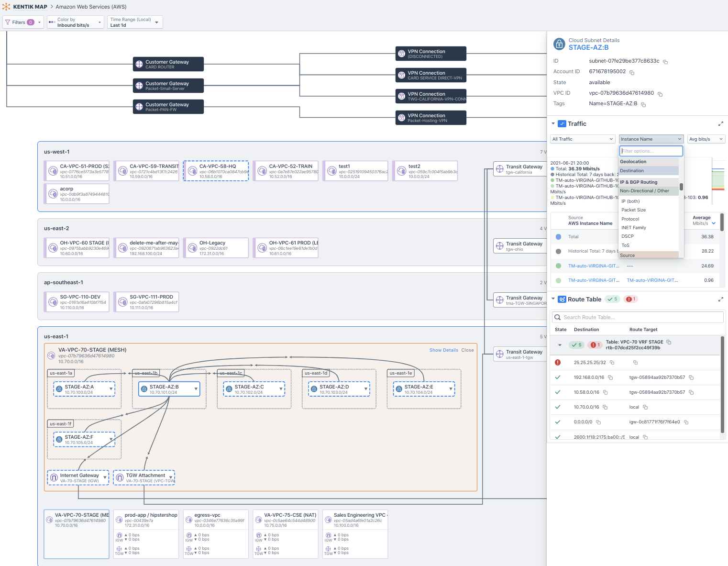Select the Transit Gateway us-east-1-tgw node
This screenshot has width=728, height=566.
[x=520, y=354]
